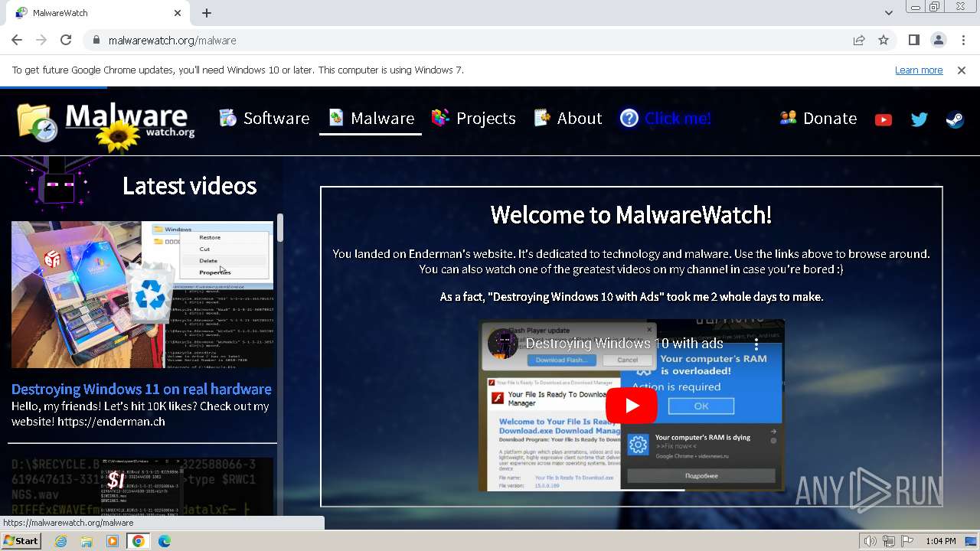Open the Windows Start menu

click(21, 541)
